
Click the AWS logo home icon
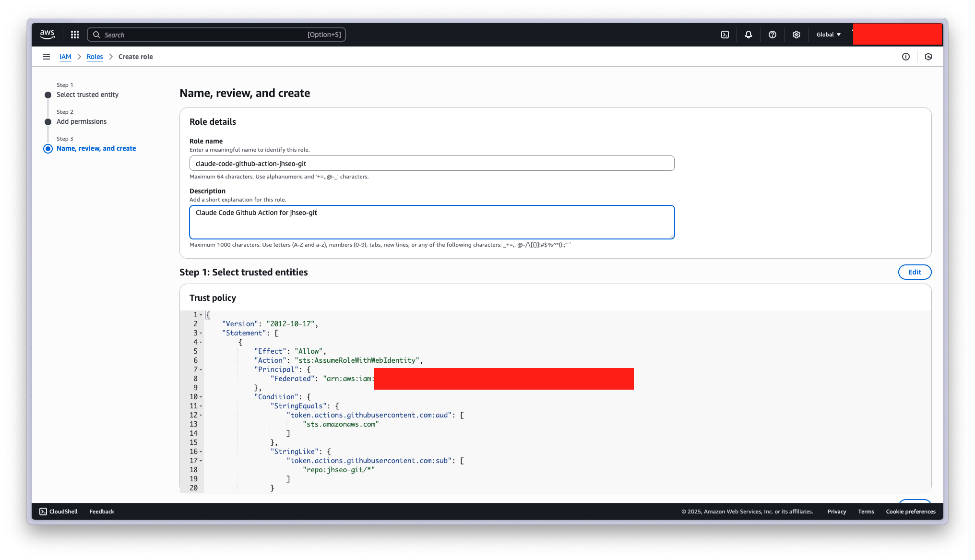coord(47,35)
